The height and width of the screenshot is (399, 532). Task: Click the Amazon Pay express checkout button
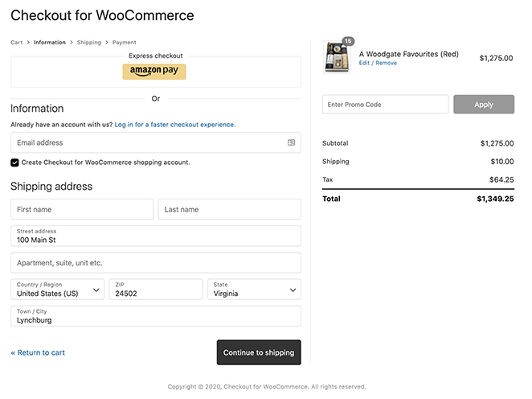point(154,72)
